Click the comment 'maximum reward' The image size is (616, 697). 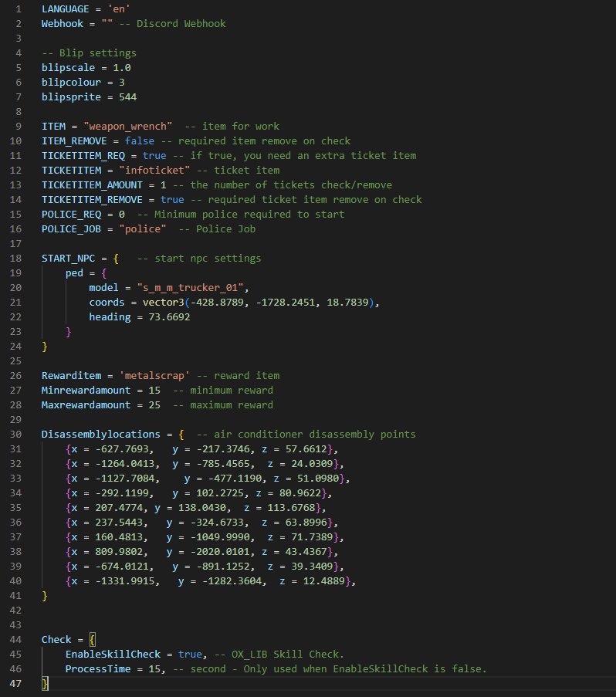232,405
